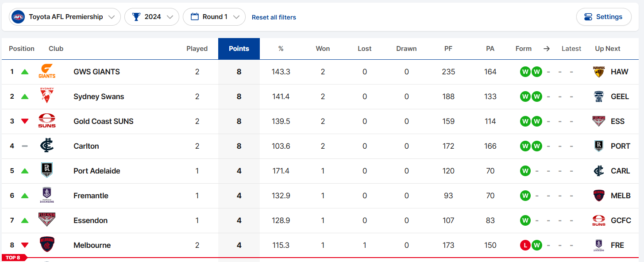Sort by percentage column header
Image resolution: width=644 pixels, height=262 pixels.
coord(281,49)
